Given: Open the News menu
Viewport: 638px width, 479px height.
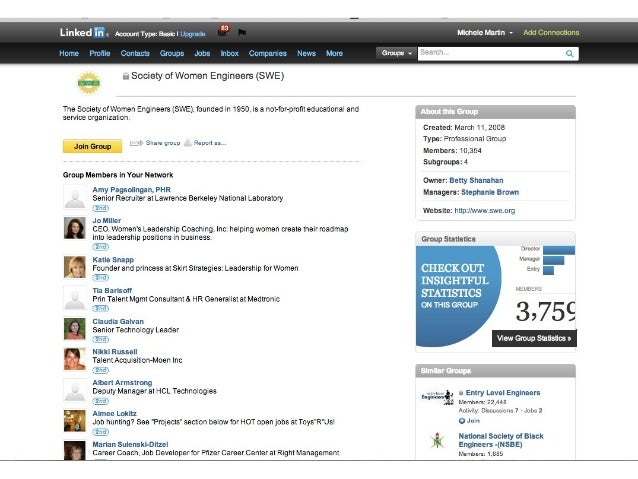Looking at the screenshot, I should [x=306, y=53].
